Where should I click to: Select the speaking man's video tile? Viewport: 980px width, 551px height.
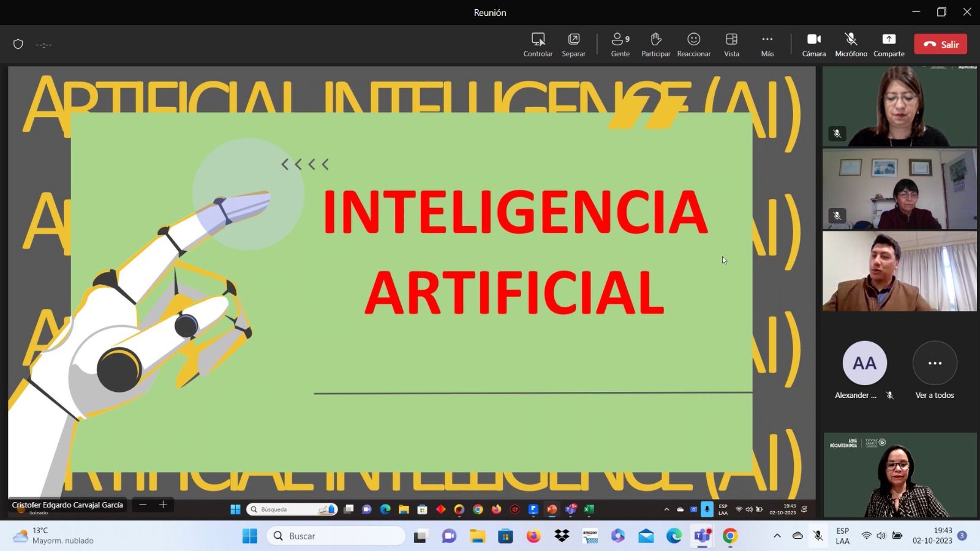coord(900,271)
